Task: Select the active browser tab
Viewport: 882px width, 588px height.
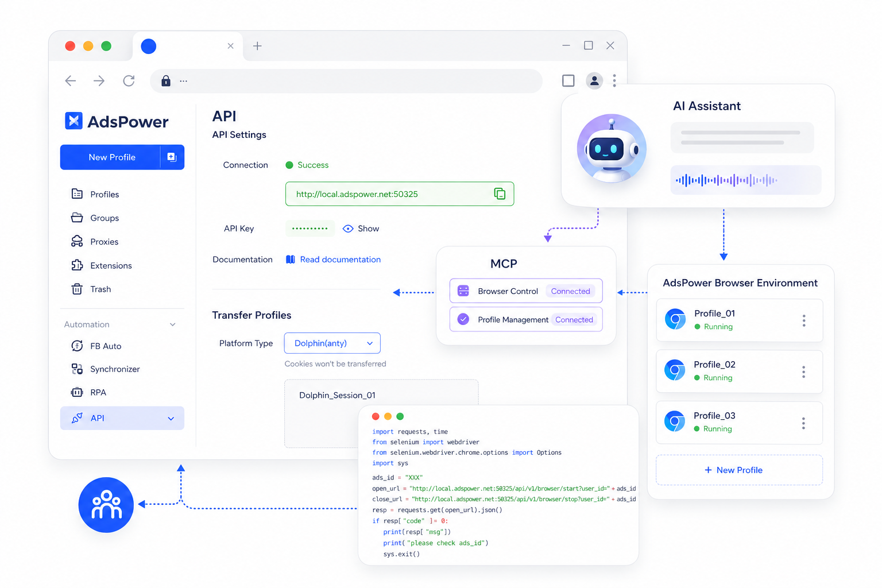Action: pyautogui.click(x=187, y=47)
